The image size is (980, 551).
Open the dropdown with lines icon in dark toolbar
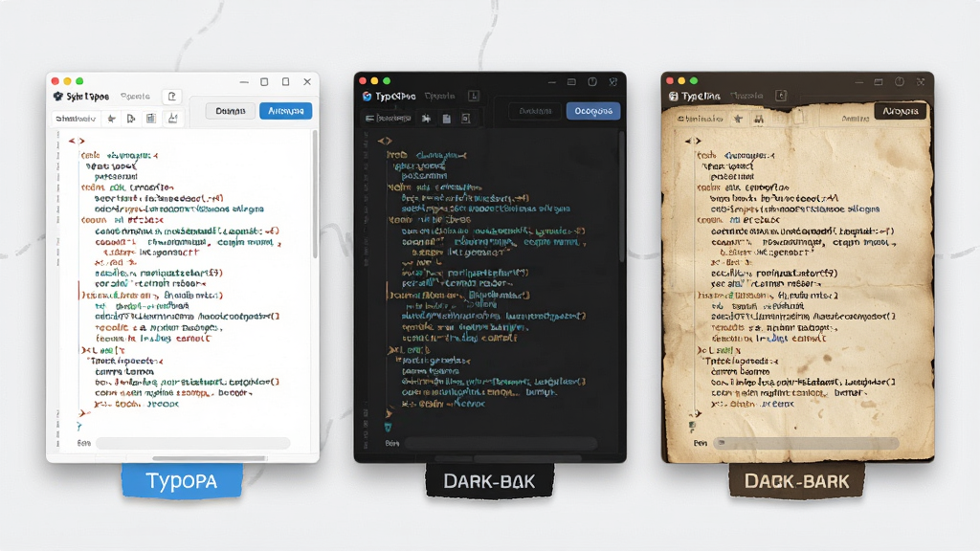(389, 118)
